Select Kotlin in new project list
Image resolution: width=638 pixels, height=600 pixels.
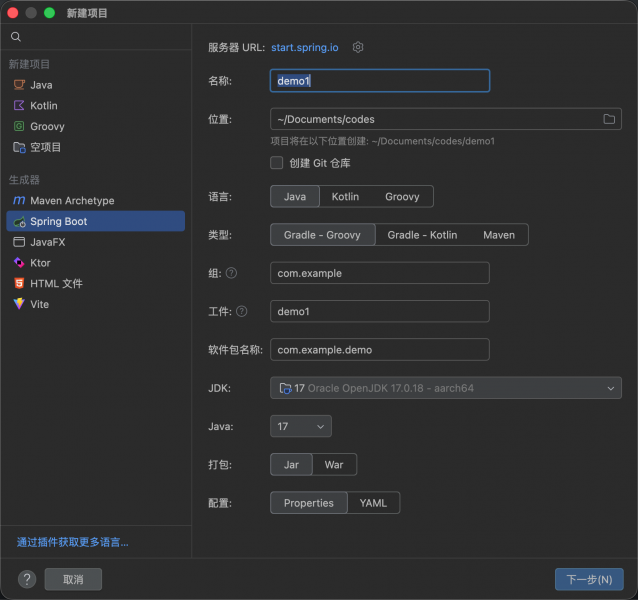pyautogui.click(x=96, y=105)
